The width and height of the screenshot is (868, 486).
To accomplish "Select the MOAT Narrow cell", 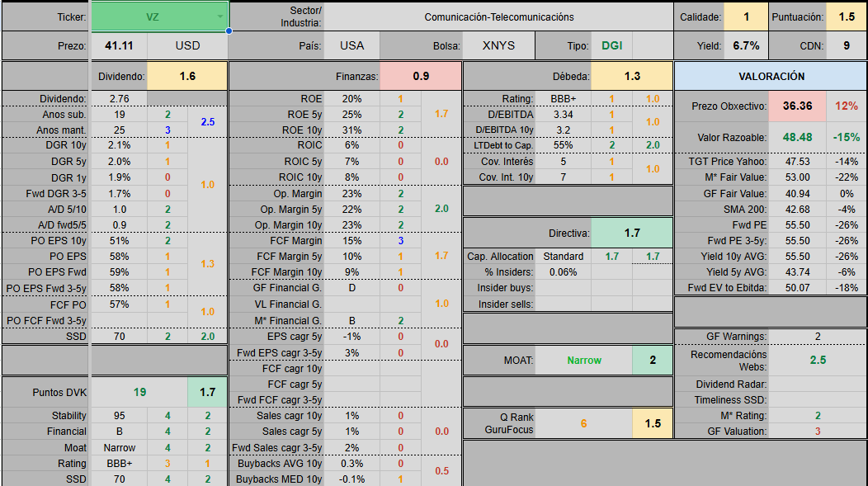I will (584, 360).
